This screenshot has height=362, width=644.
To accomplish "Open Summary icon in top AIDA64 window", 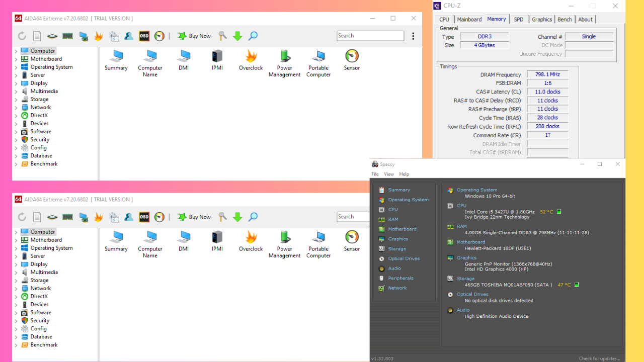I will 116,60.
